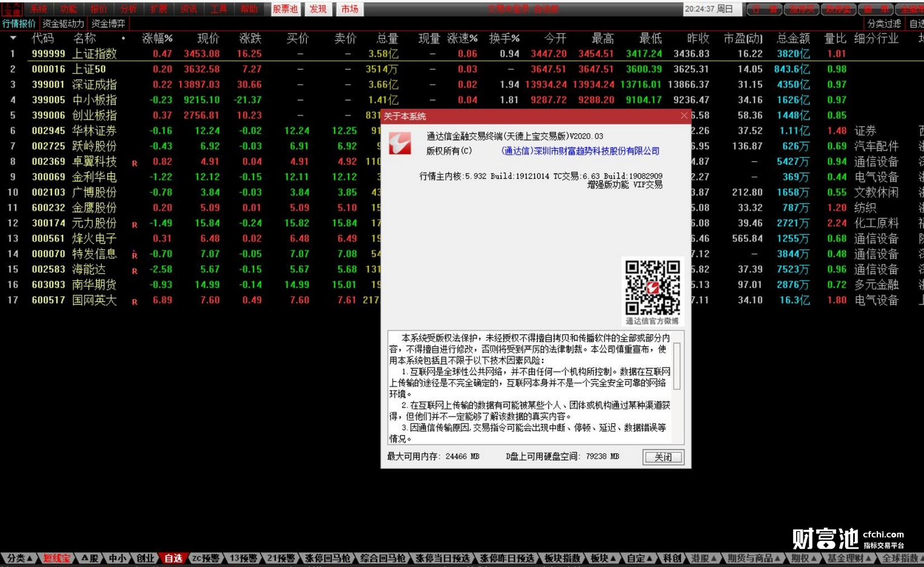
Task: Sort by the 市盈(动) column header
Action: point(743,38)
